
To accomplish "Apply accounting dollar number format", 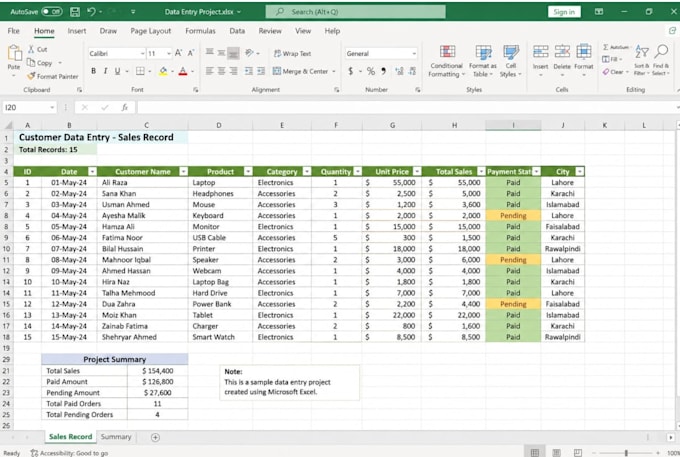I will pos(350,71).
